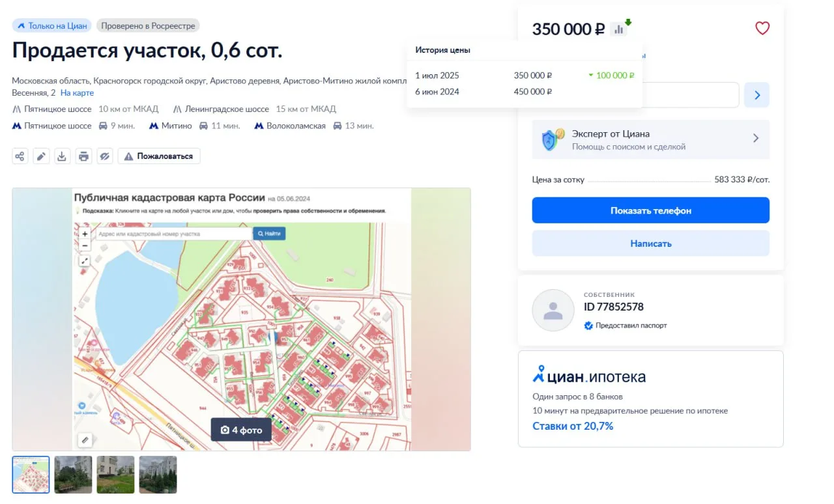The height and width of the screenshot is (504, 834).
Task: Hide this listing with crossed-eye icon
Action: tap(104, 156)
